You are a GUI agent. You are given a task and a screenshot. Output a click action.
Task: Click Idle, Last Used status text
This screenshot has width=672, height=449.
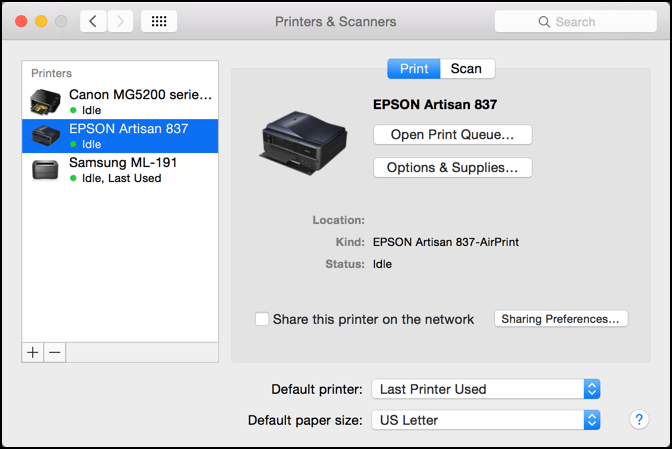[x=122, y=178]
